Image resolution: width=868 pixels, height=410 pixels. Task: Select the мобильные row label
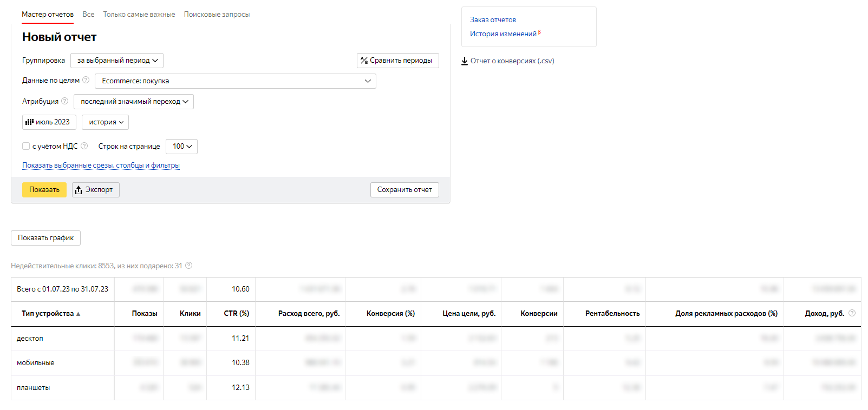[x=35, y=363]
